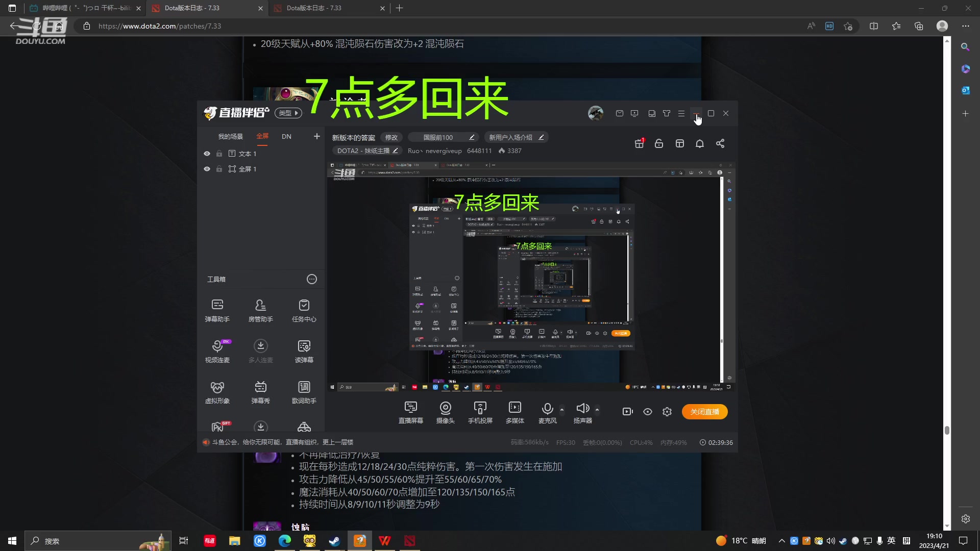This screenshot has height=551, width=980.
Task: Toggle preview eye icon in bottom bar
Action: click(648, 412)
